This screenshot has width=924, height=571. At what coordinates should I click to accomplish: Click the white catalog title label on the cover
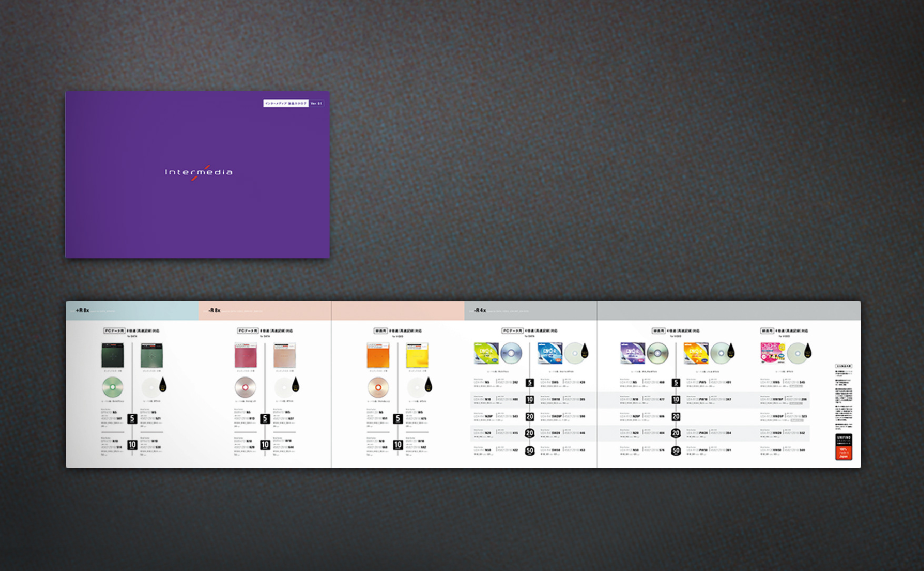[286, 104]
